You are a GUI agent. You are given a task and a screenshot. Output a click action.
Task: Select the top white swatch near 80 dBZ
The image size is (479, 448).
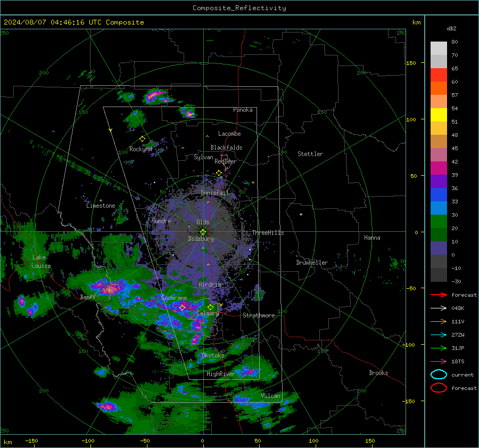point(439,48)
